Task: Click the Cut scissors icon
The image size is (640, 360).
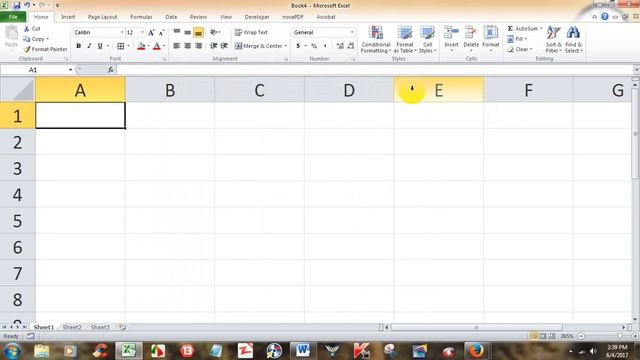Action: [27, 29]
